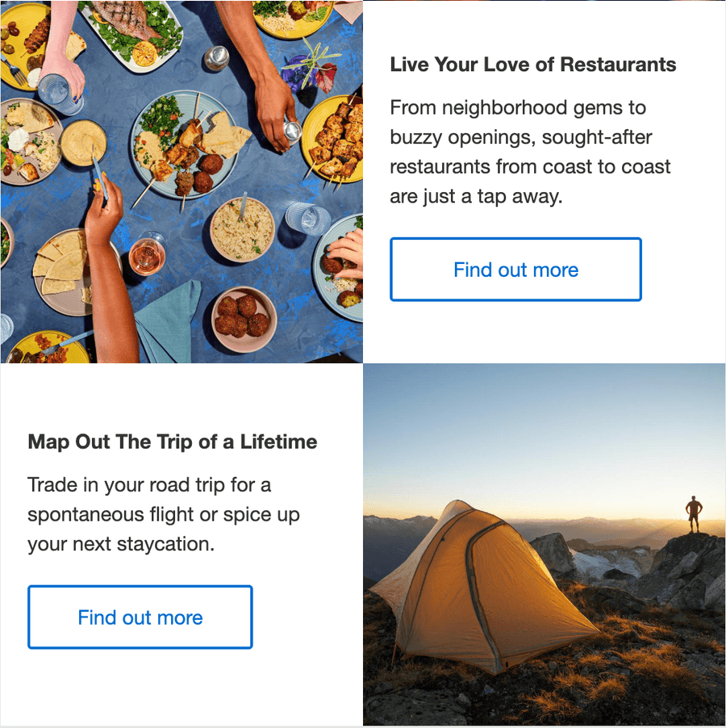Click Find out more under Trip of a Lifetime

point(140,617)
